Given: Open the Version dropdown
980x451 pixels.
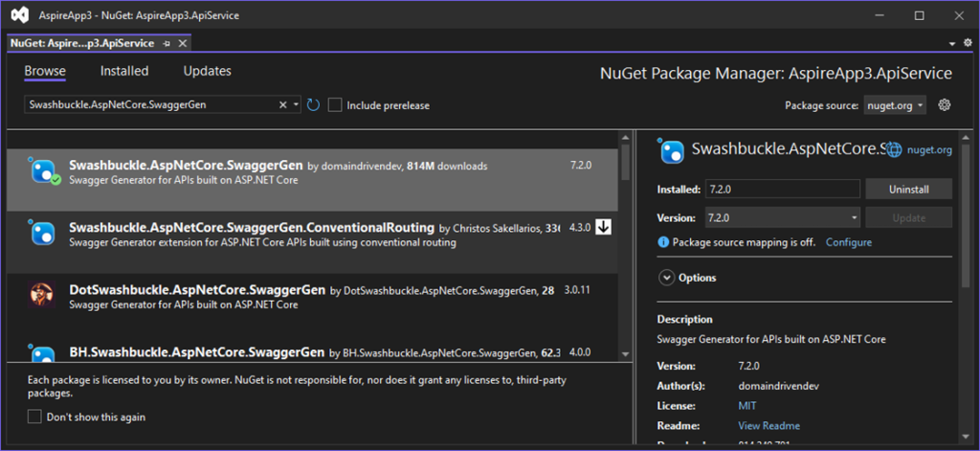Looking at the screenshot, I should (783, 217).
